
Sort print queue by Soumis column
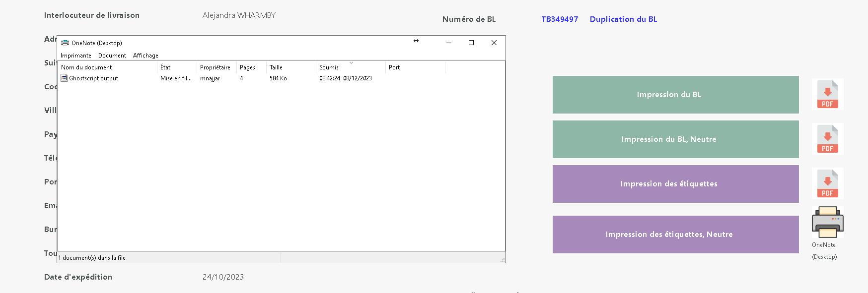pyautogui.click(x=329, y=67)
